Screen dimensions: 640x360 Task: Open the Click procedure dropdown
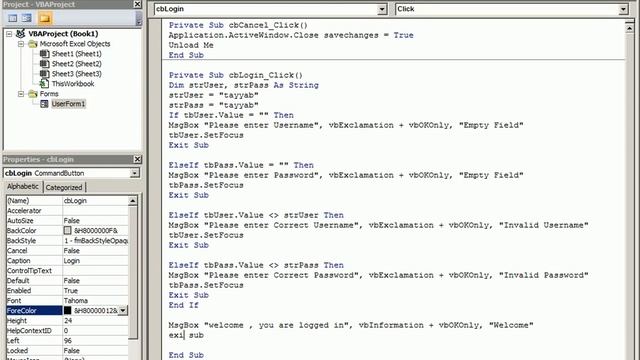[x=623, y=9]
